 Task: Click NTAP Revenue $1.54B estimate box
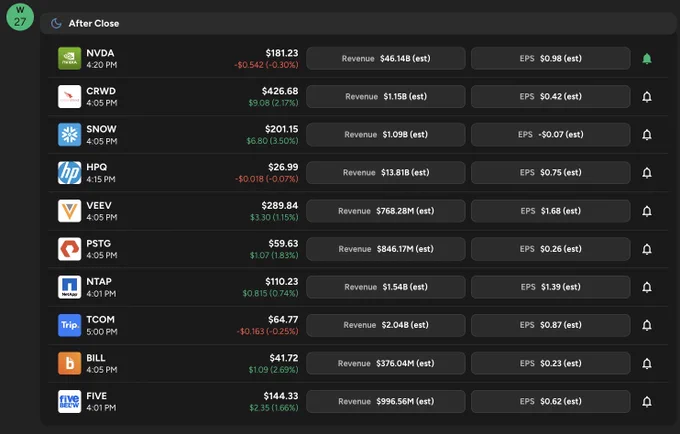[x=386, y=287]
